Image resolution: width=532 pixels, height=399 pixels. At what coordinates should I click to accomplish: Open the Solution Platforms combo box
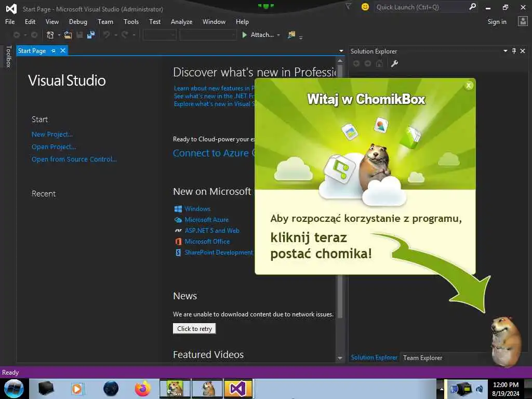[x=208, y=35]
